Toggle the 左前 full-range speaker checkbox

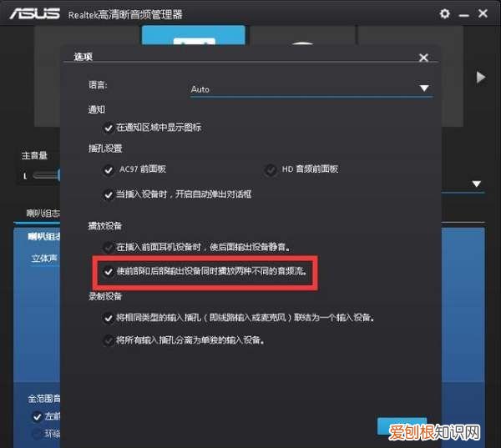37,416
